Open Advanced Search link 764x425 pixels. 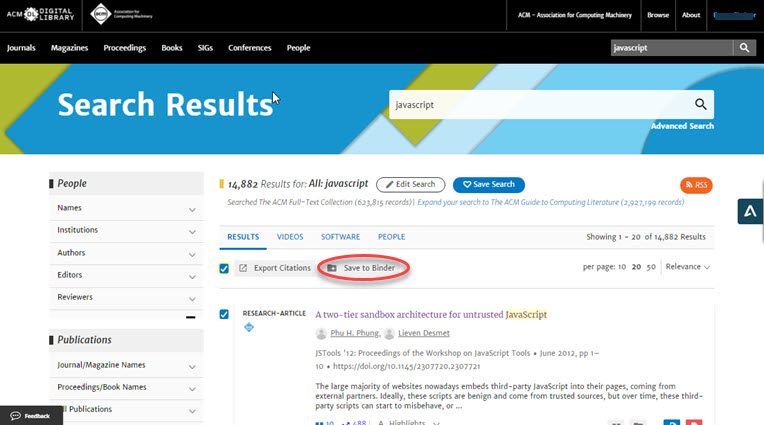point(682,126)
